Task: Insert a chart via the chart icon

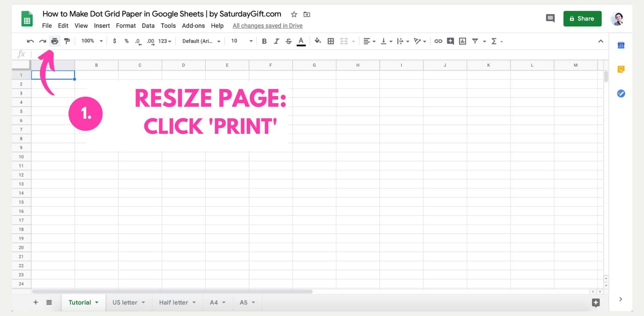Action: [x=463, y=41]
